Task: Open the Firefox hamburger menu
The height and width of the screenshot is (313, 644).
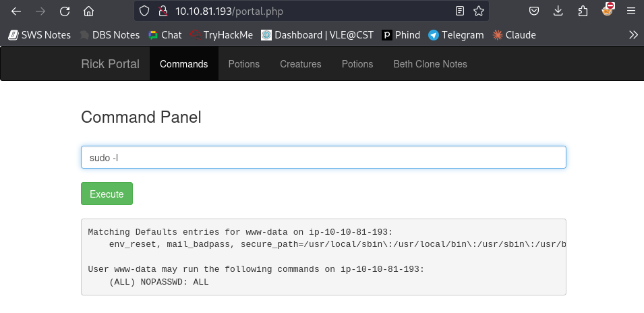Action: point(631,11)
